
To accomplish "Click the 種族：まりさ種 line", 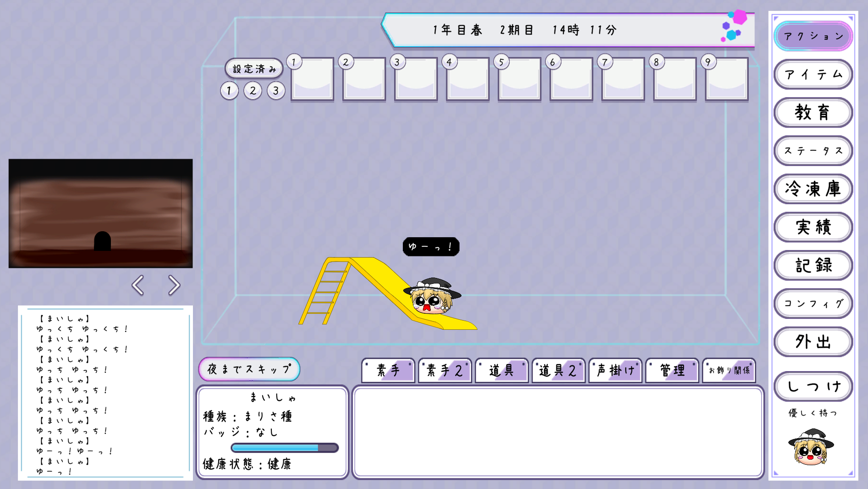I will tap(247, 417).
